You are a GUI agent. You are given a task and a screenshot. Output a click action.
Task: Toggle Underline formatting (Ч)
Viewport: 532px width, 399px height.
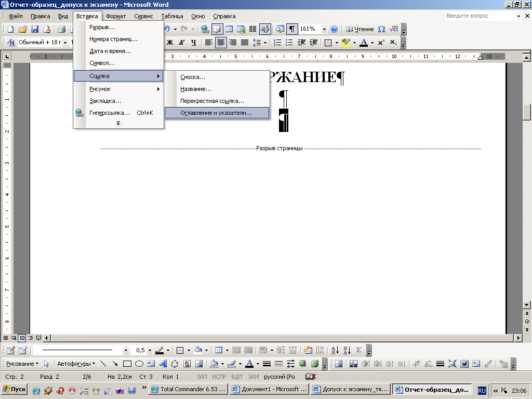pyautogui.click(x=194, y=43)
